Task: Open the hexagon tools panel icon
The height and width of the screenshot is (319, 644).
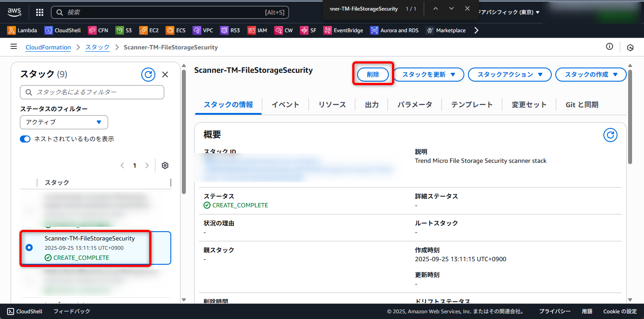Action: pos(630,47)
